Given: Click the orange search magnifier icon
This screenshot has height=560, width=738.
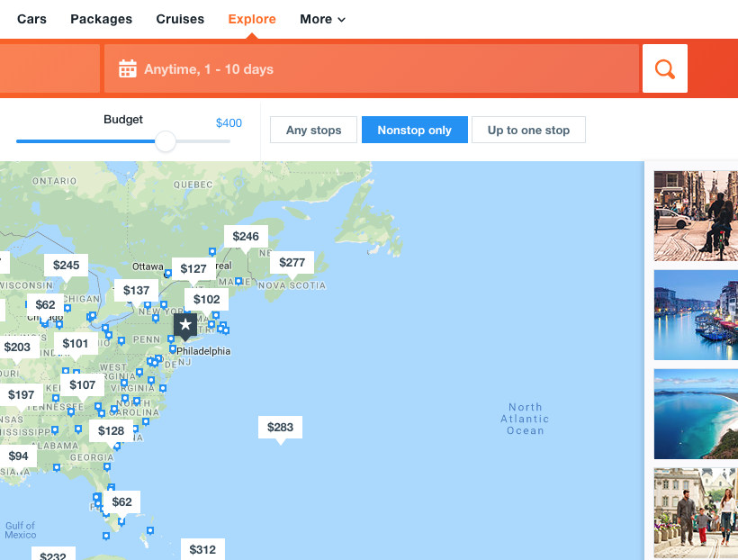Looking at the screenshot, I should pyautogui.click(x=664, y=68).
